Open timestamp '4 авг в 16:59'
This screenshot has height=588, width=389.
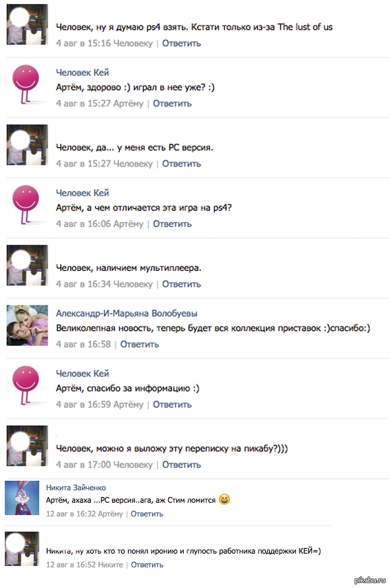[x=83, y=404]
